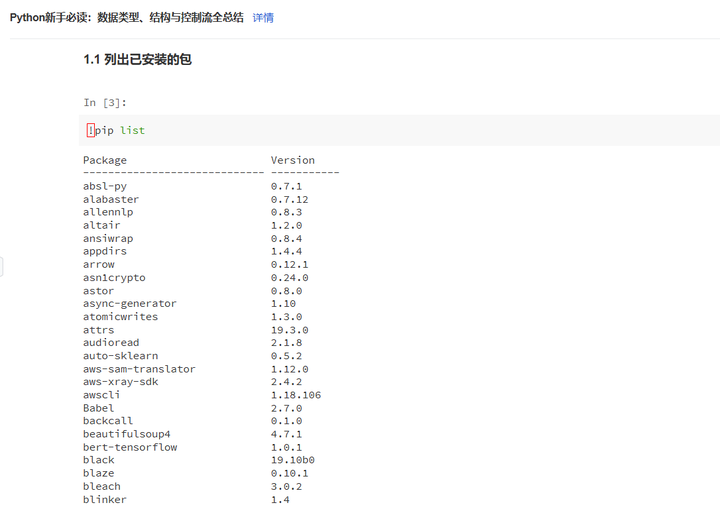Viewport: 720px width, 507px height.
Task: Click into the !pip list code cell
Action: [399, 130]
